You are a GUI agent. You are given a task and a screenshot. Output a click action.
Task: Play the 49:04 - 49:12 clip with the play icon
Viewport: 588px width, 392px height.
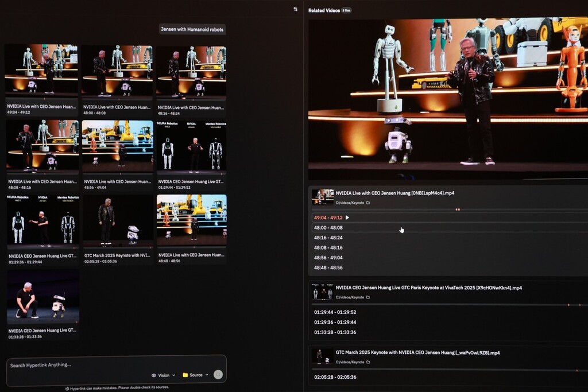pyautogui.click(x=347, y=218)
